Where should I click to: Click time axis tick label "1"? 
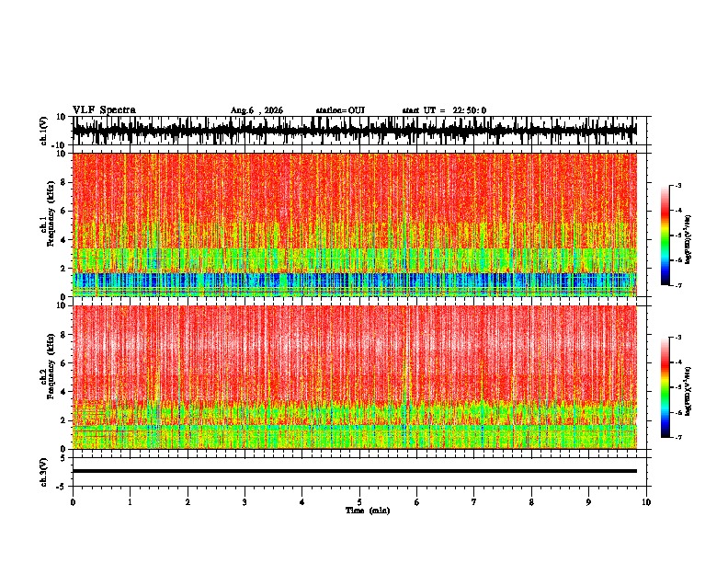click(x=130, y=502)
